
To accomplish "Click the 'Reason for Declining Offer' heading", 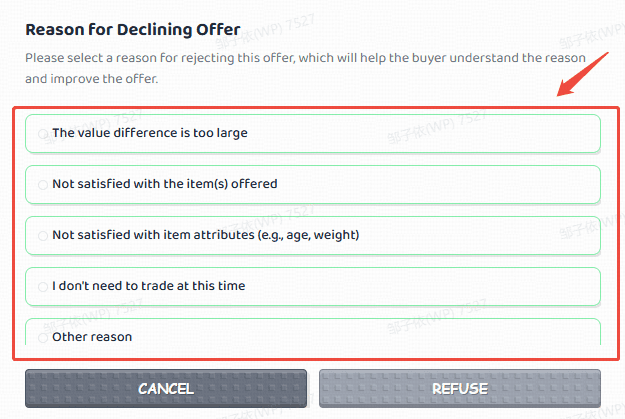I will click(133, 30).
